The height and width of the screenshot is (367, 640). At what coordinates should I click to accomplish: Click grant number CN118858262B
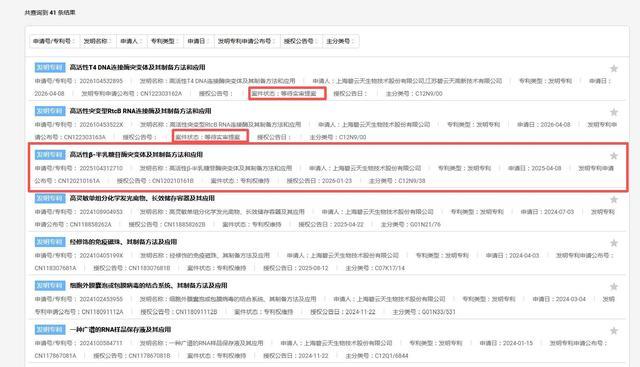coord(184,225)
